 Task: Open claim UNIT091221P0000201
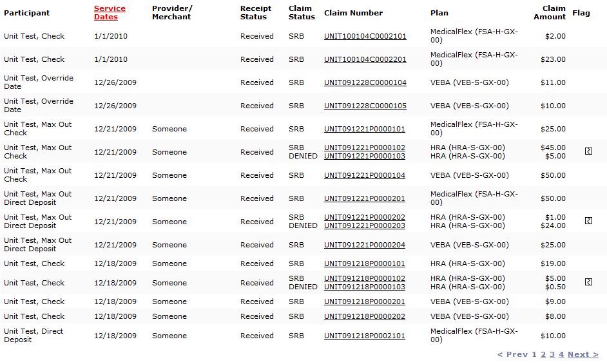pyautogui.click(x=365, y=198)
